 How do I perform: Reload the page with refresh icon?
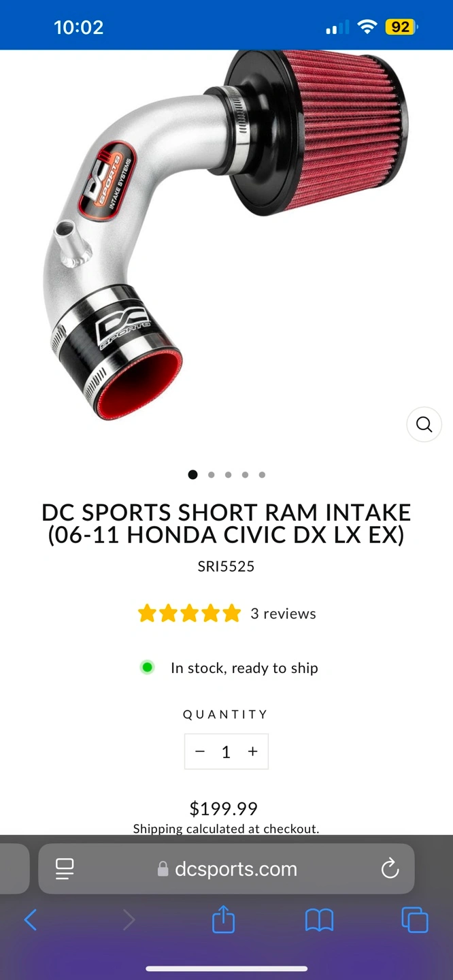click(390, 868)
